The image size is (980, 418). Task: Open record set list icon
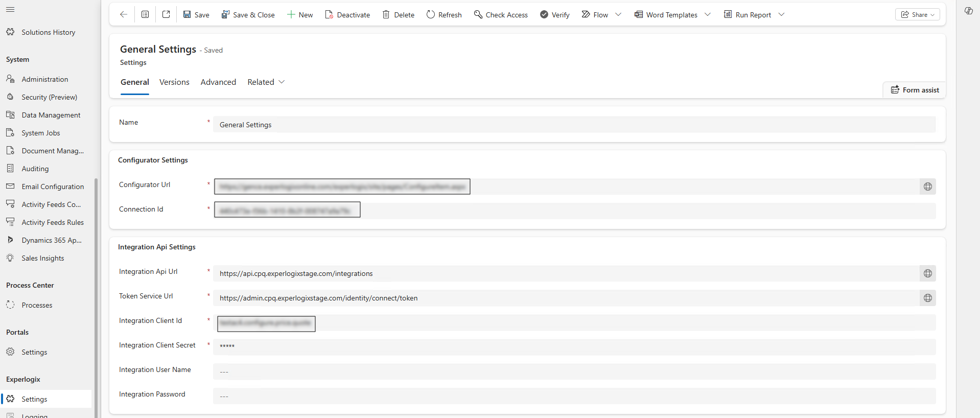click(145, 14)
